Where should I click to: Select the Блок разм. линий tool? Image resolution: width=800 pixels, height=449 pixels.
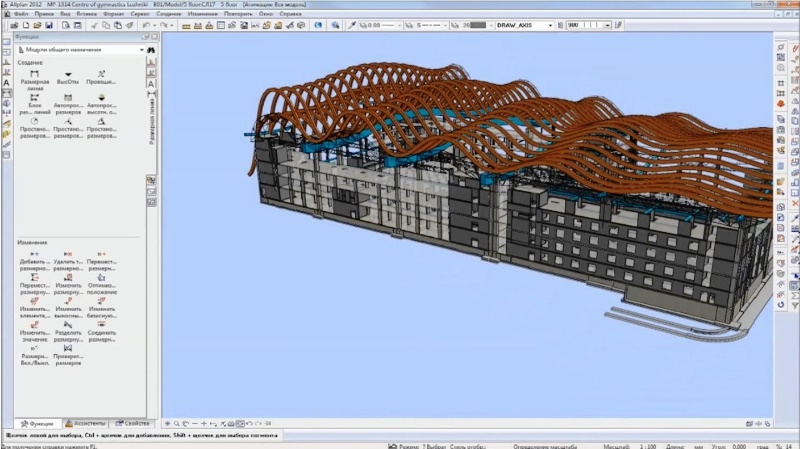coord(35,104)
